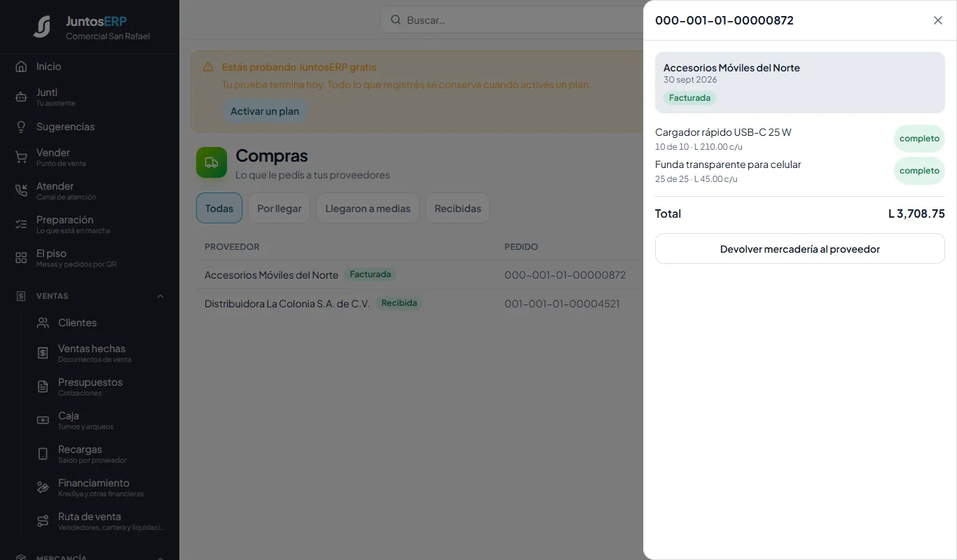Open Vender shopping cart icon
Viewport: 957px width, 560px height.
[21, 157]
